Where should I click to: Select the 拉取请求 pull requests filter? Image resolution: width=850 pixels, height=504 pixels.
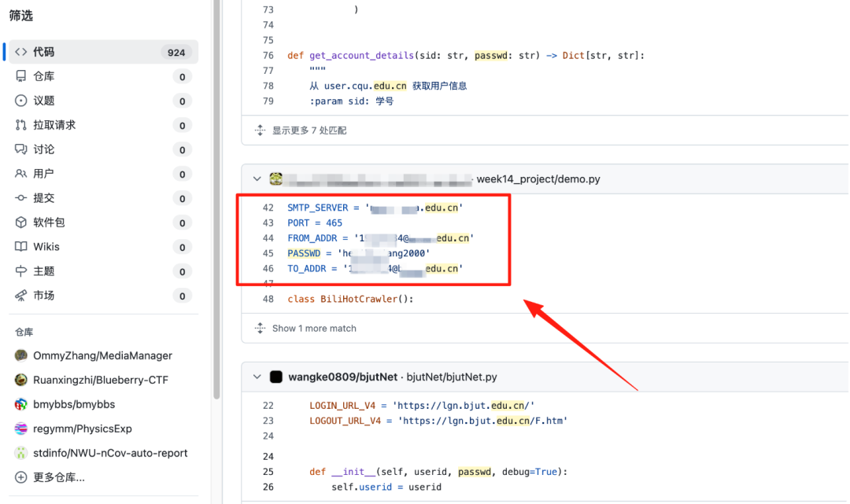click(x=103, y=125)
